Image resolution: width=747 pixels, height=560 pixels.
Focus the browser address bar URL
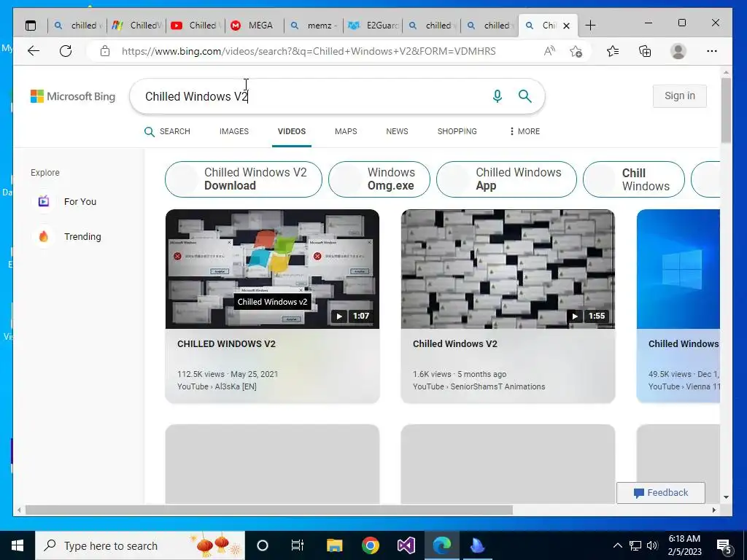coord(309,51)
